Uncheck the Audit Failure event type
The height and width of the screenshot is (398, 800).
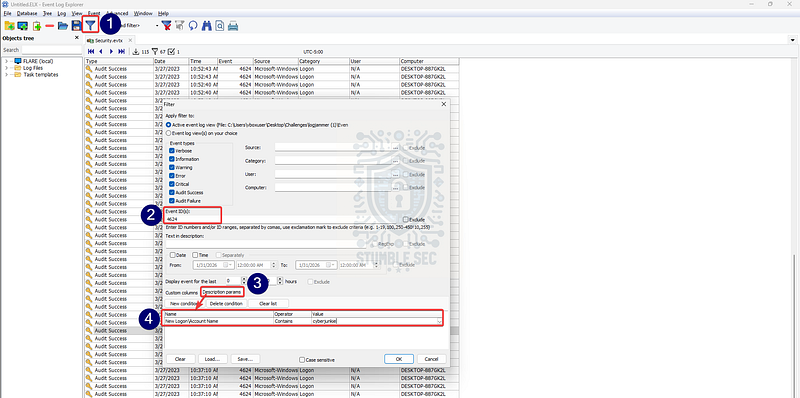pos(172,201)
